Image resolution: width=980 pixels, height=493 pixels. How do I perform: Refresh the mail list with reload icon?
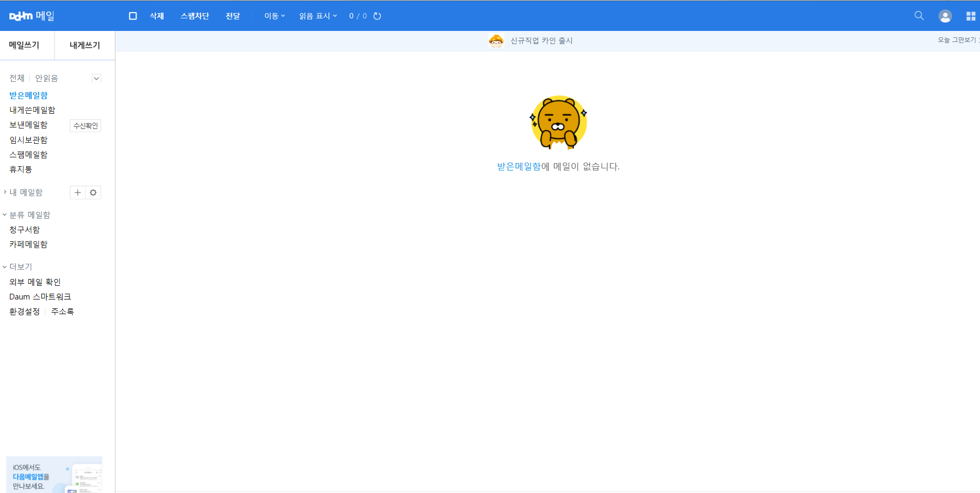[x=377, y=16]
